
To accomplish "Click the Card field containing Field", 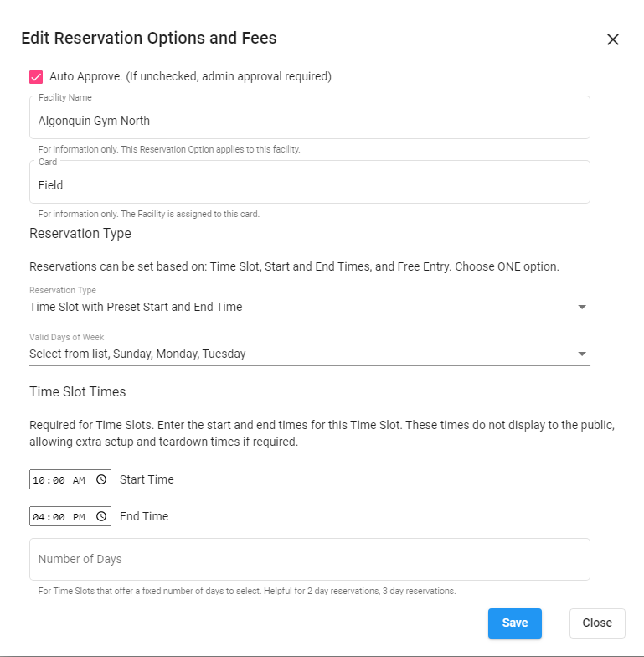I will (309, 185).
